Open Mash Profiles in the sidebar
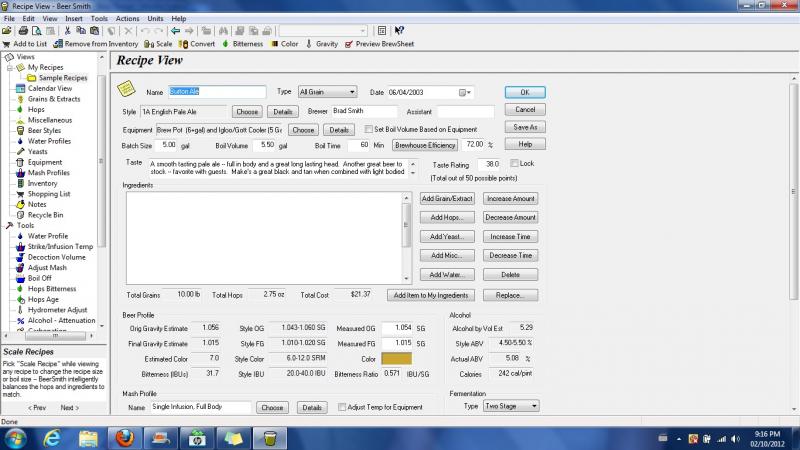This screenshot has height=450, width=800. [x=48, y=173]
